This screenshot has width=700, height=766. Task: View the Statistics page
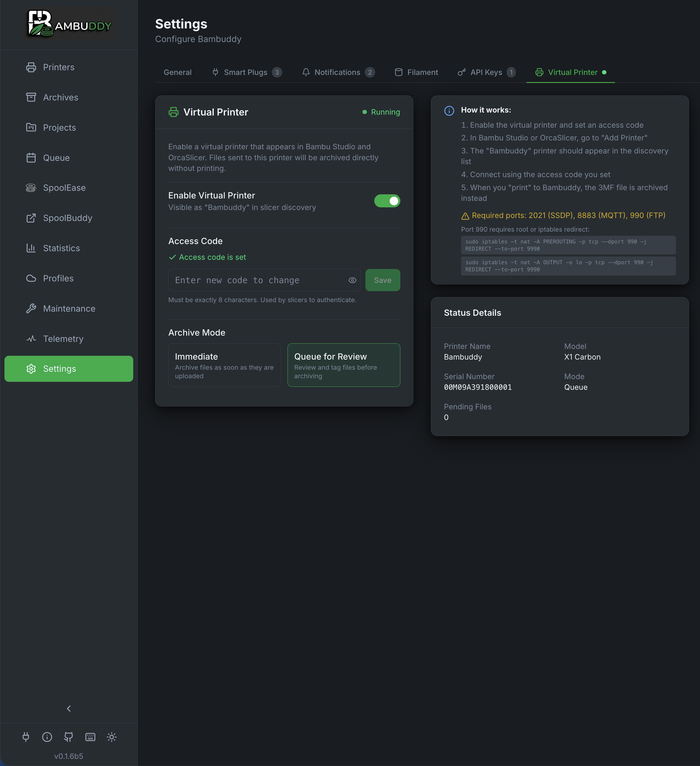(x=61, y=248)
